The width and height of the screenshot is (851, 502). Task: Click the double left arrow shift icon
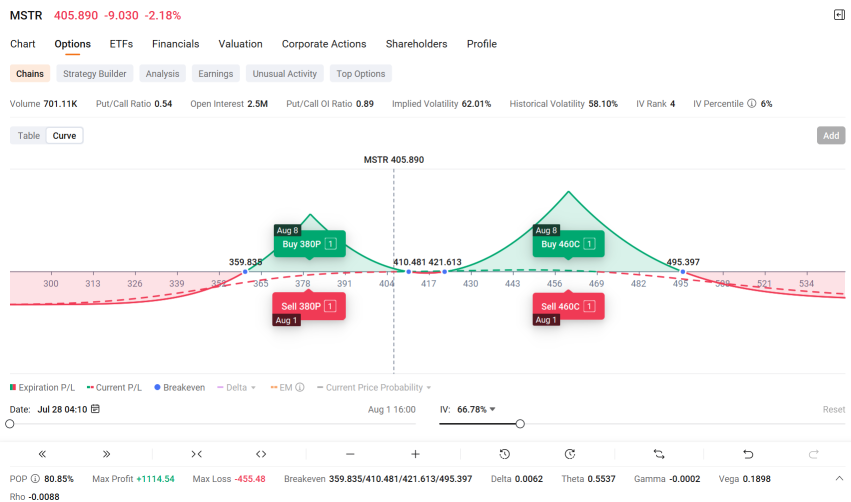[x=42, y=454]
